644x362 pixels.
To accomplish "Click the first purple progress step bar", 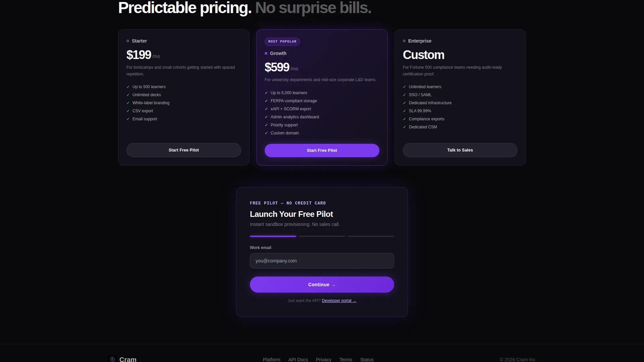I will coord(273,236).
